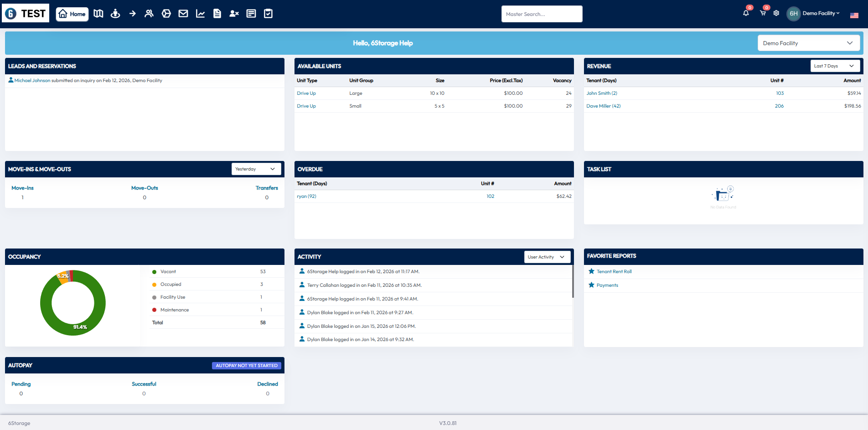
Task: Click the cube units icon in navbar
Action: click(x=166, y=14)
